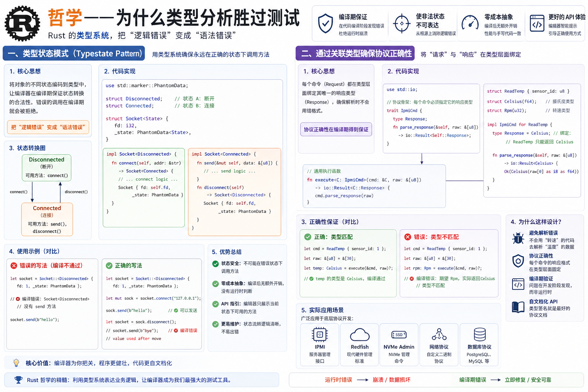The image size is (588, 392).
Task: Click the orange 把“逻辑错误”变成“语法错误” button
Action: [48, 127]
